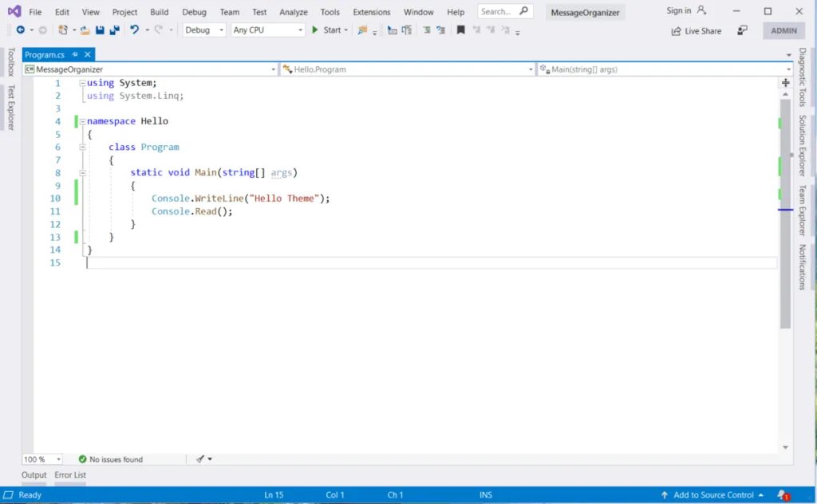817x504 pixels.
Task: Collapse the class Program block
Action: tap(82, 148)
